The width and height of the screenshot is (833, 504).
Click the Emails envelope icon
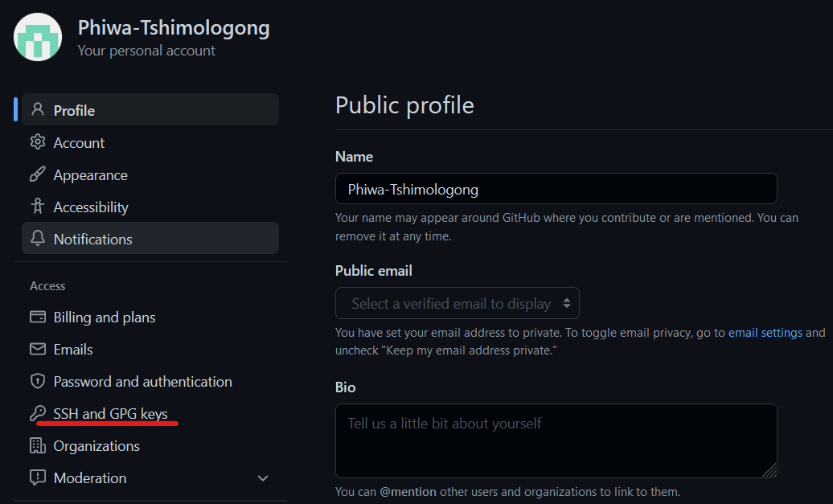point(37,349)
